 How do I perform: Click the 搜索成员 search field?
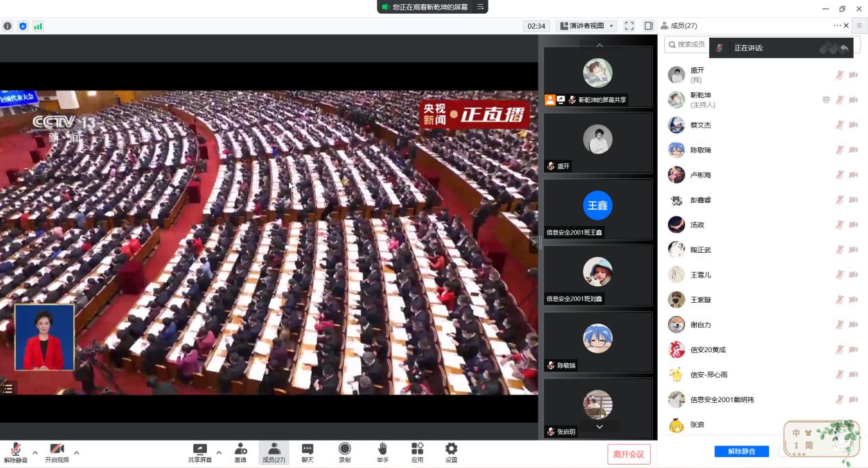pos(689,45)
